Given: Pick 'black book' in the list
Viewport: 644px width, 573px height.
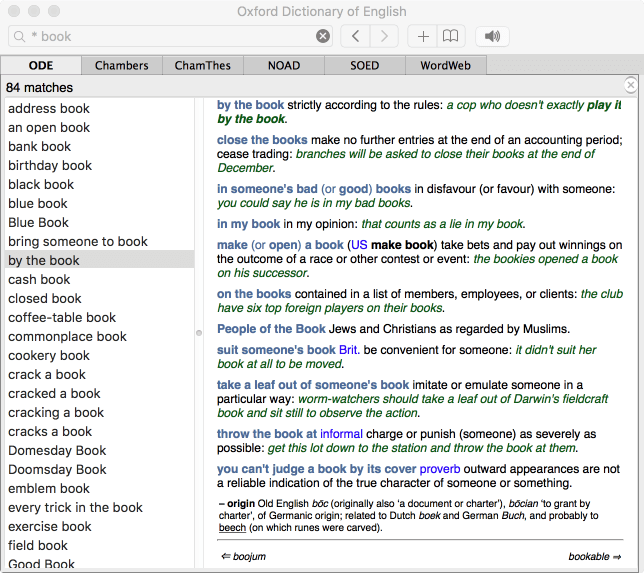Looking at the screenshot, I should (99, 184).
